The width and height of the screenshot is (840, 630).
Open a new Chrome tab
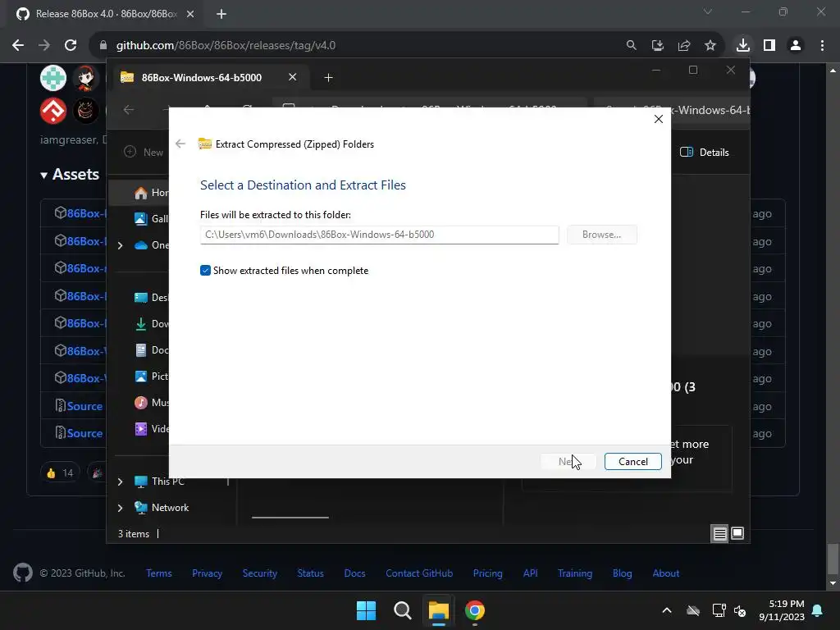[x=221, y=14]
